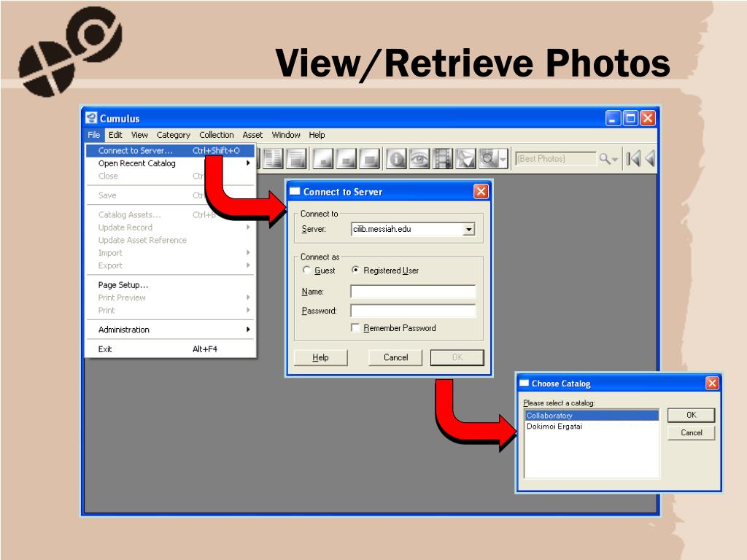The width and height of the screenshot is (747, 560).
Task: Open the Window menu
Action: click(286, 135)
